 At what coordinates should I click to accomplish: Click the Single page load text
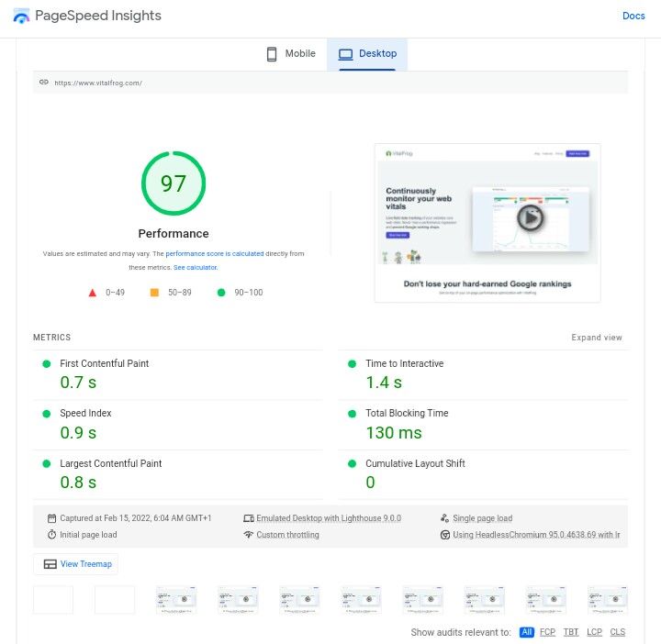coord(483,518)
